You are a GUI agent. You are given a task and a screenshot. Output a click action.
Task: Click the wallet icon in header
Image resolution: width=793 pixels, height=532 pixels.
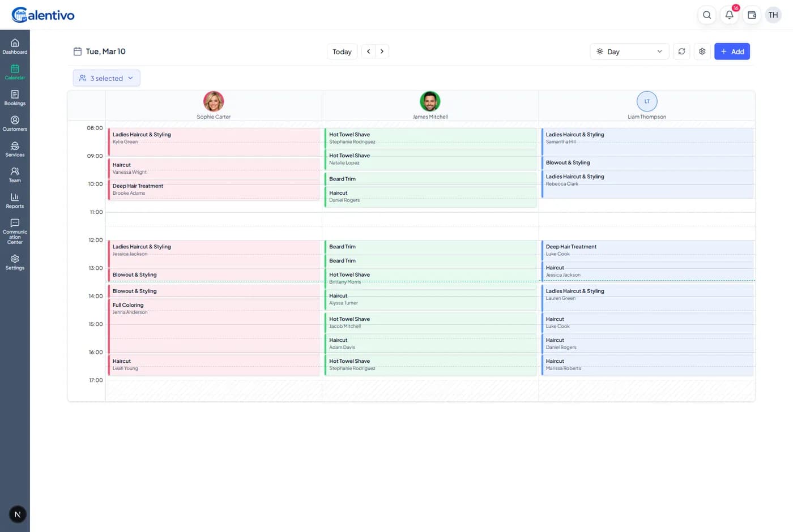point(752,15)
